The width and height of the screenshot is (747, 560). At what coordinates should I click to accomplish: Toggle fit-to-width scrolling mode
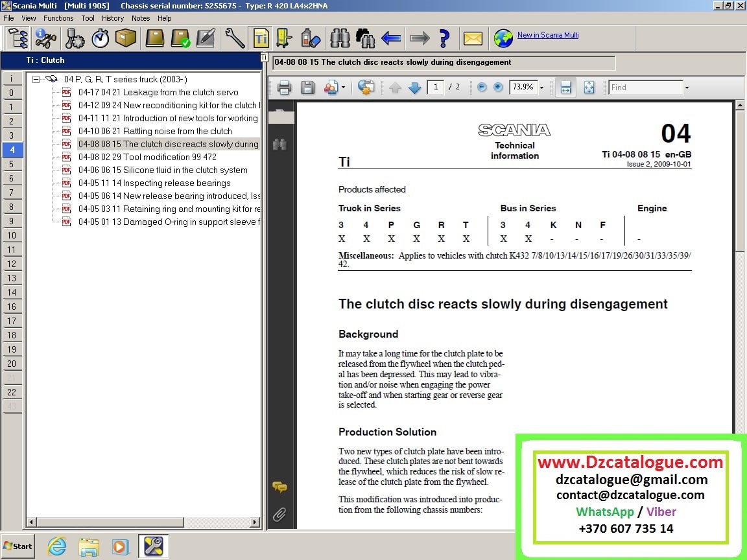point(565,87)
